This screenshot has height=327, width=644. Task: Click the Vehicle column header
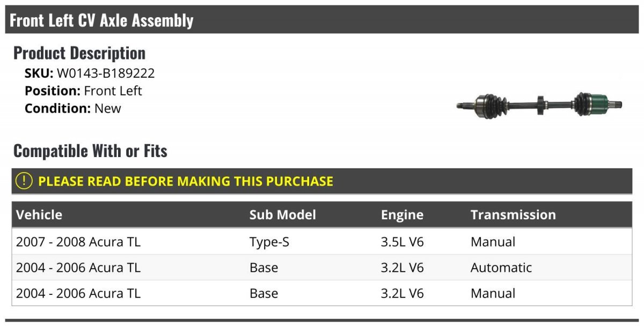point(39,215)
